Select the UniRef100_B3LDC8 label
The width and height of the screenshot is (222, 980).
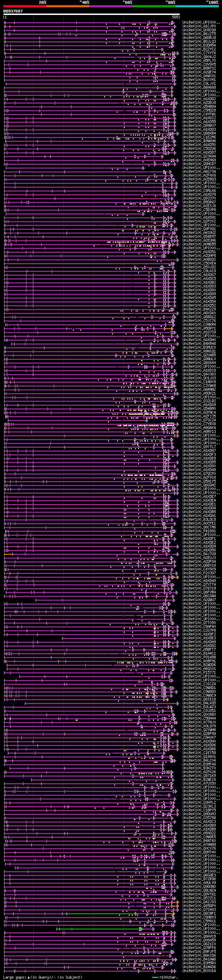click(x=199, y=519)
